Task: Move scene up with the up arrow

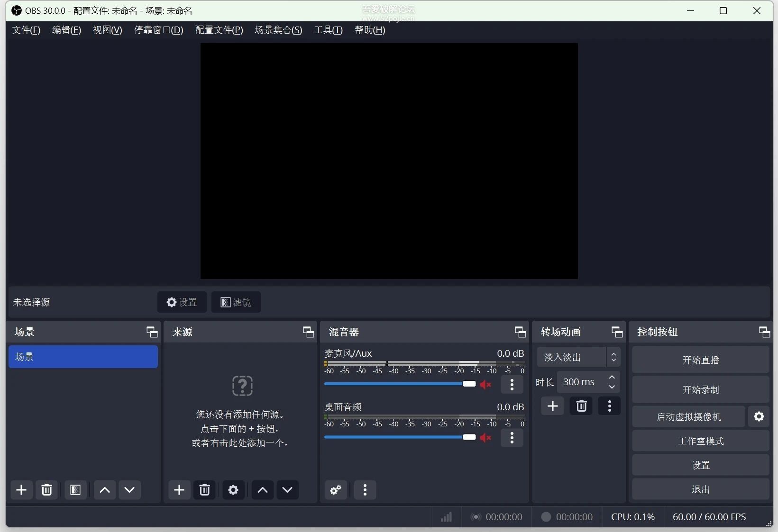Action: coord(104,490)
